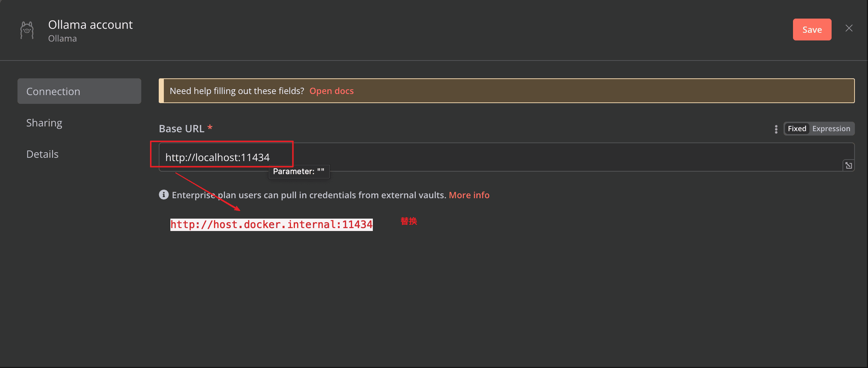Screen dimensions: 868x368
Task: Go to the Details tab
Action: pos(42,154)
